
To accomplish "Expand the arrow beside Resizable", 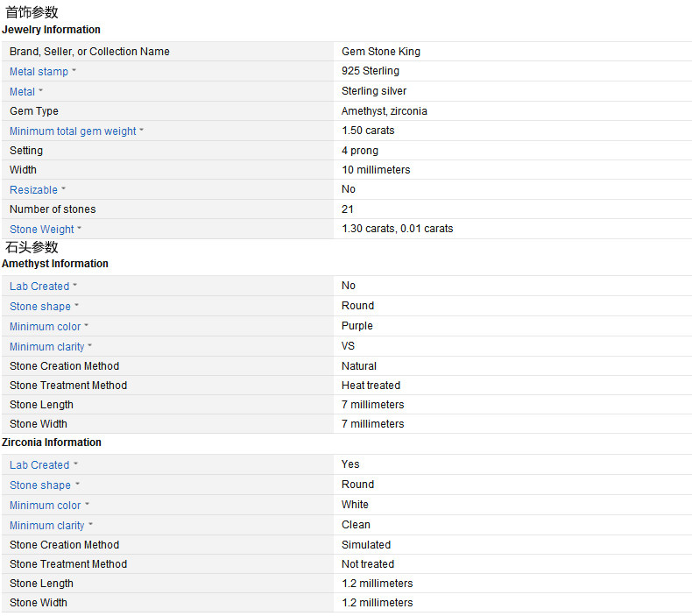I will (x=64, y=189).
